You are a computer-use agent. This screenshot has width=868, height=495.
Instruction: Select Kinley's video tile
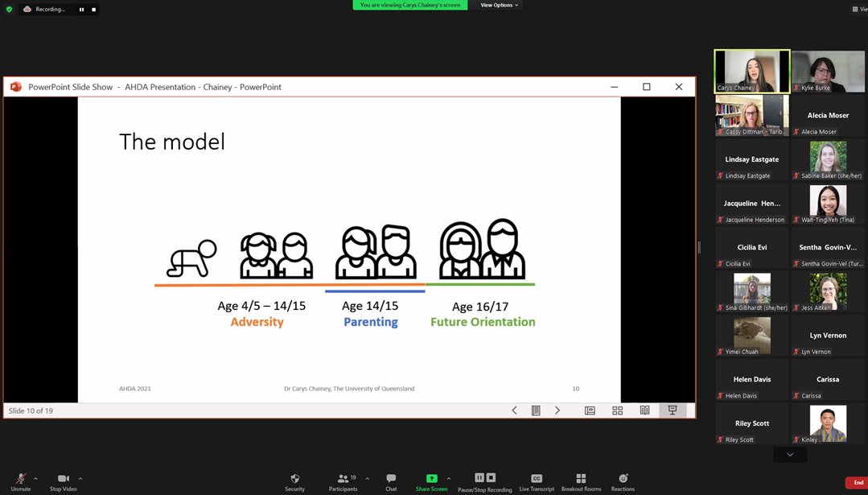[828, 423]
